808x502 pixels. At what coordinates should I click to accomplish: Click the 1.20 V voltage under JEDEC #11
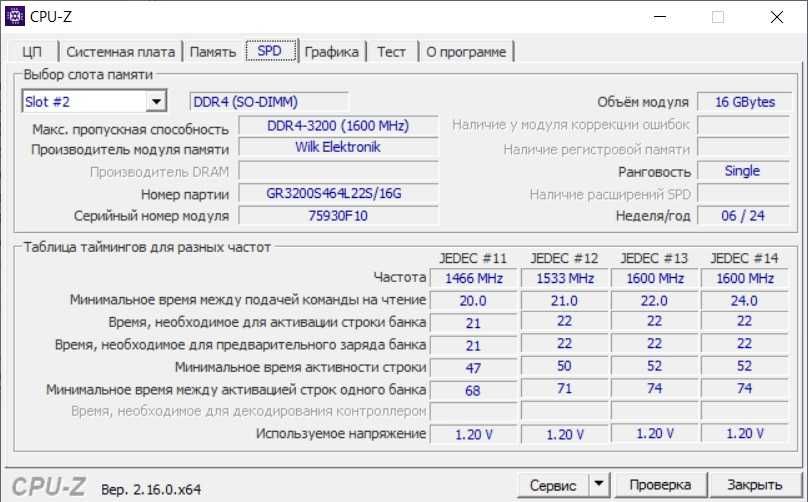(x=474, y=434)
